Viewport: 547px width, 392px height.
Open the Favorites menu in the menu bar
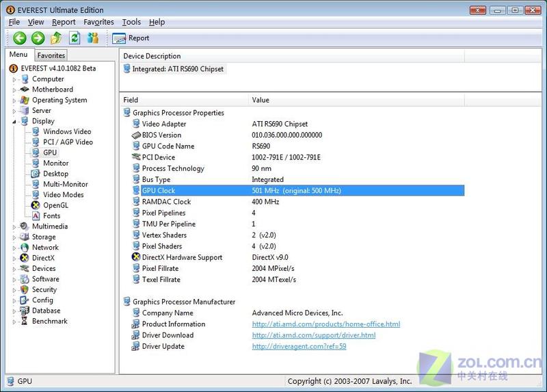(98, 22)
